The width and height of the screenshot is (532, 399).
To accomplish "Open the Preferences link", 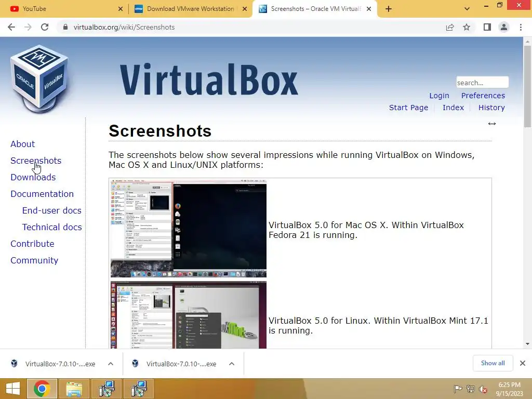I will pos(483,96).
